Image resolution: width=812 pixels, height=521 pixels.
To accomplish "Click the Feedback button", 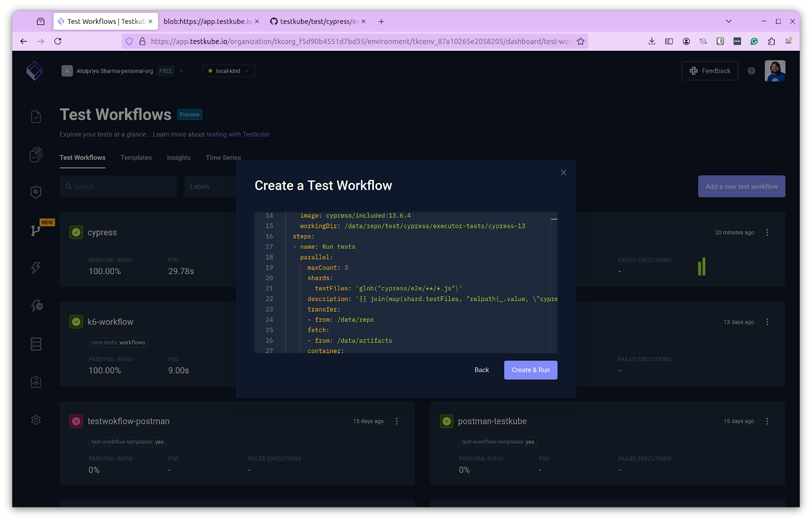I will (709, 71).
